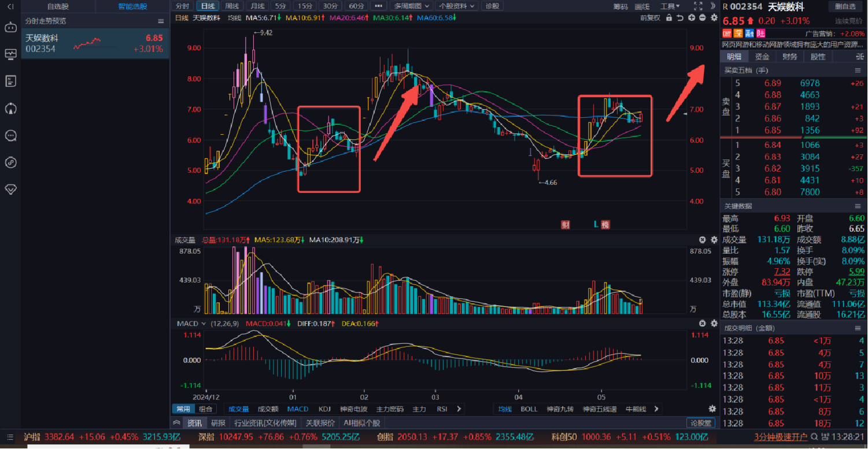Click the chart undo arrow icon
This screenshot has width=868, height=449.
(x=680, y=18)
